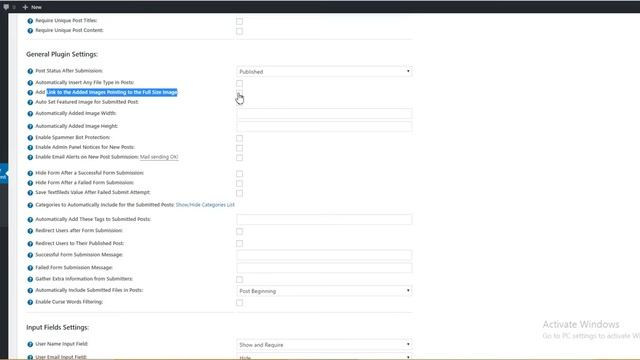Image resolution: width=640 pixels, height=360 pixels.
Task: Check Hide Form After Successful Form Submission
Action: click(x=240, y=174)
